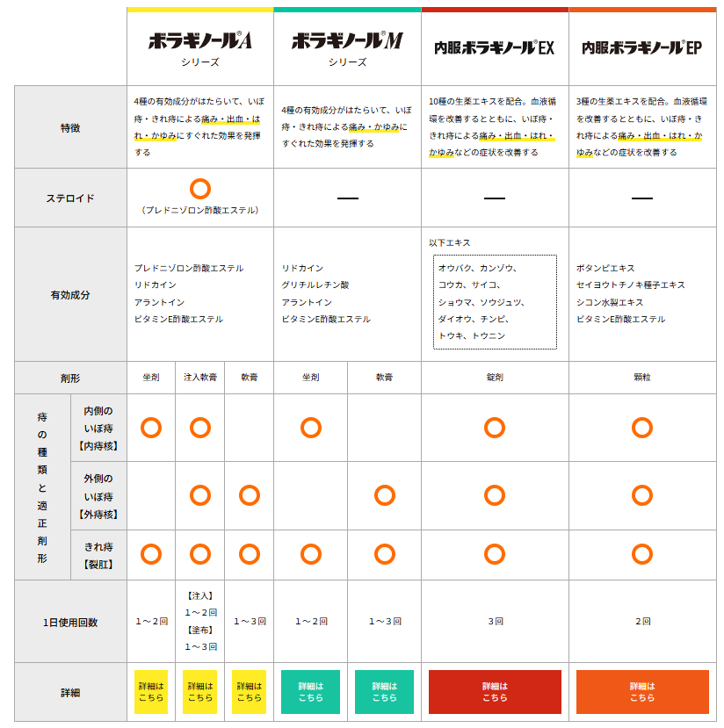This screenshot has width=724, height=728.
Task: Click 外痔核 circle in M series 軟膏 column
Action: 384,495
